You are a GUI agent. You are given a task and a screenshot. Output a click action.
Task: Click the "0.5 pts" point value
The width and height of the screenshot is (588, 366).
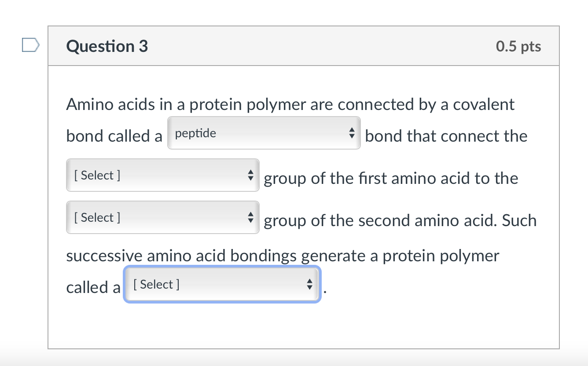pyautogui.click(x=518, y=47)
